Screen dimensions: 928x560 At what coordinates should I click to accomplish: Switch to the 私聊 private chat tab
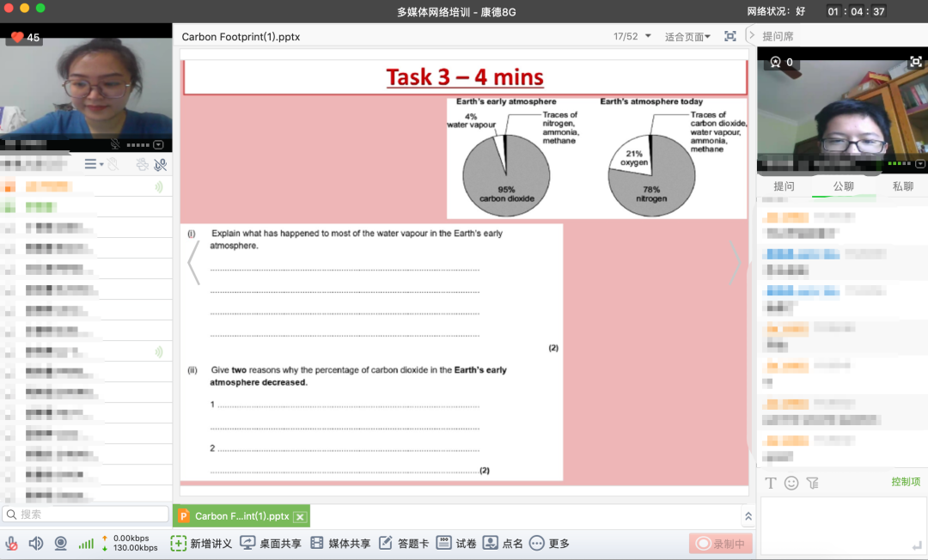tap(902, 186)
